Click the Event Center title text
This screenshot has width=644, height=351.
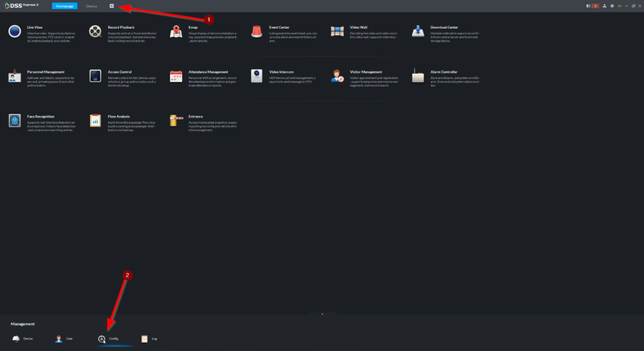tap(279, 27)
